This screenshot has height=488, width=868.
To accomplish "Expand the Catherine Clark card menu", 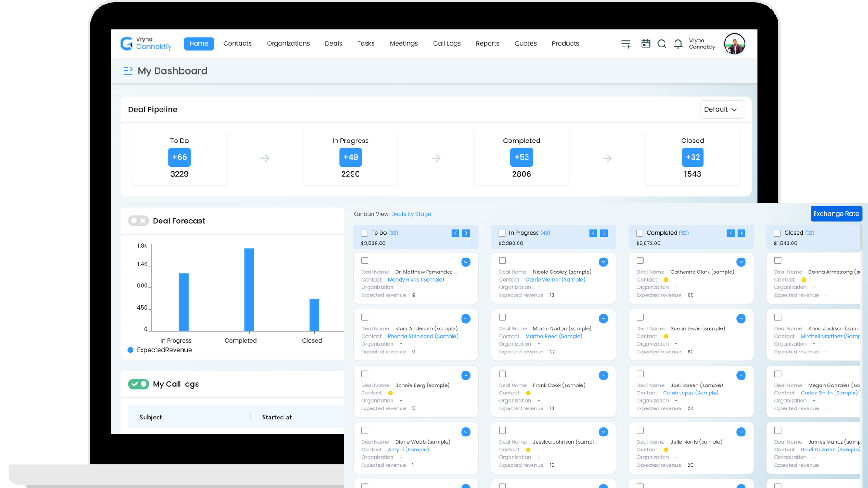I will (x=741, y=262).
